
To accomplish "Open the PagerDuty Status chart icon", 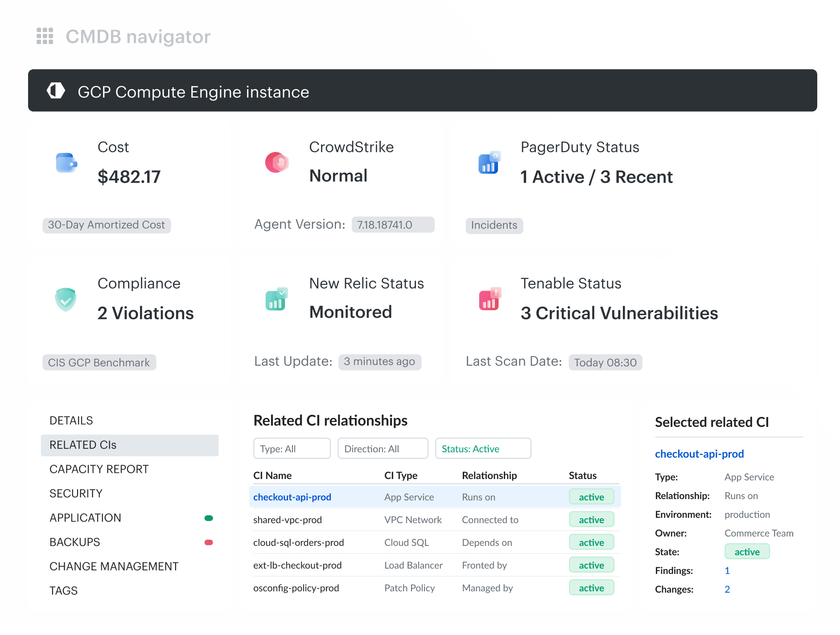I will (489, 163).
